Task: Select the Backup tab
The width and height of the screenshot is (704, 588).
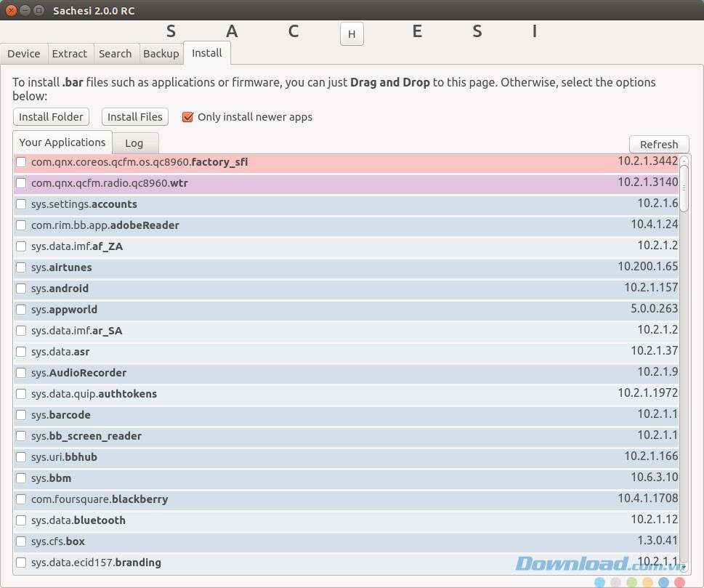Action: [x=161, y=54]
